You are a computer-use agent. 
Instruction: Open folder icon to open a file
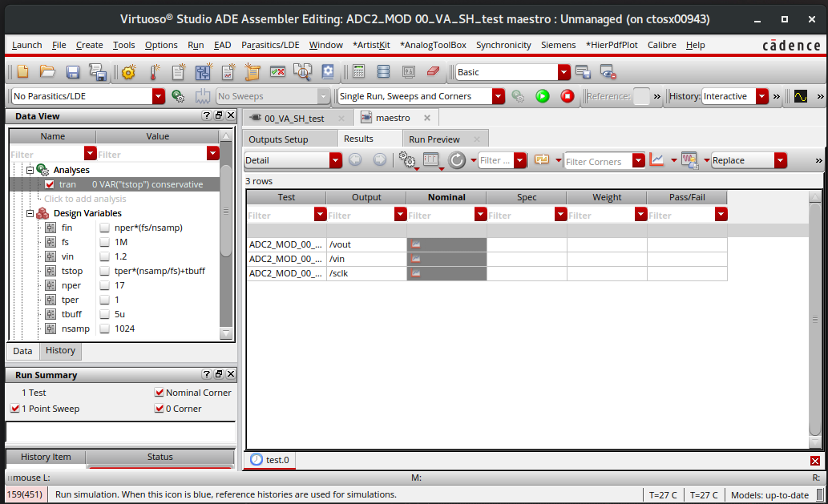click(47, 72)
